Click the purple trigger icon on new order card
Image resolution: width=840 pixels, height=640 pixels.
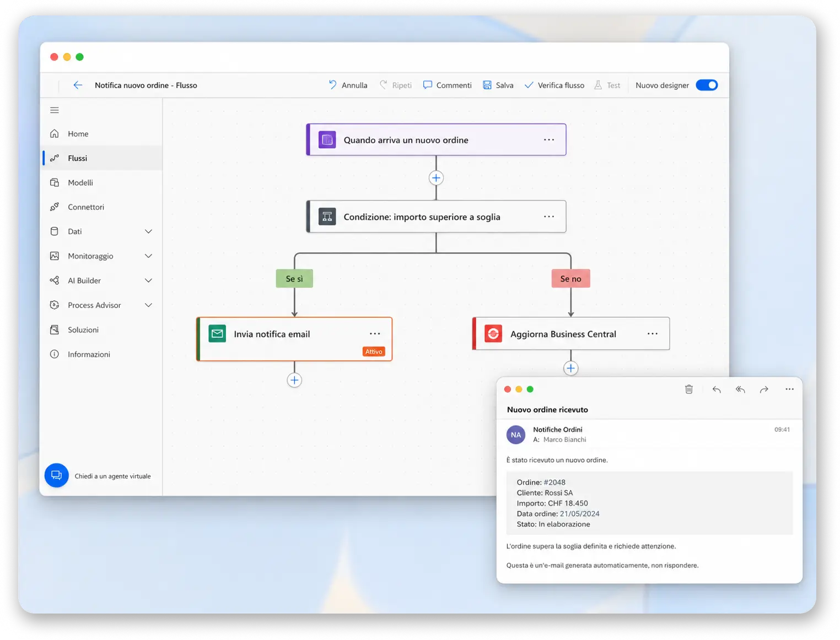[327, 140]
